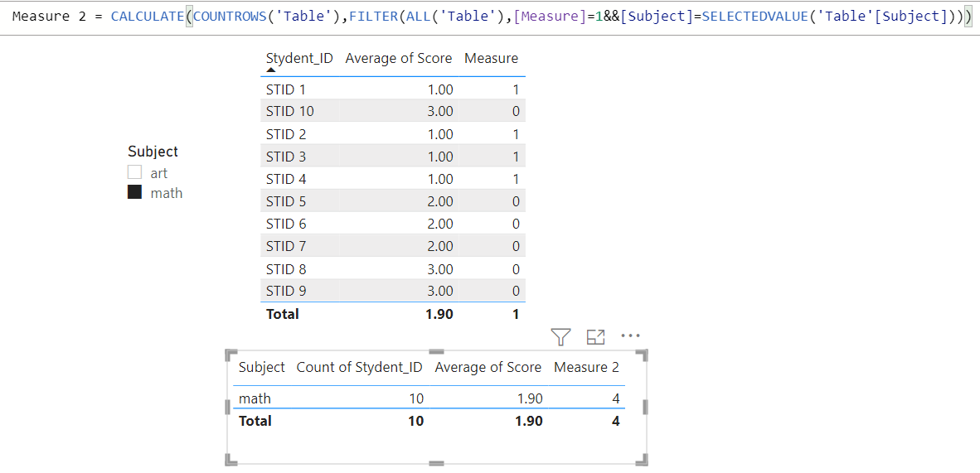Click the sort arrow under Stydent_ID
The height and width of the screenshot is (473, 980).
tap(270, 70)
